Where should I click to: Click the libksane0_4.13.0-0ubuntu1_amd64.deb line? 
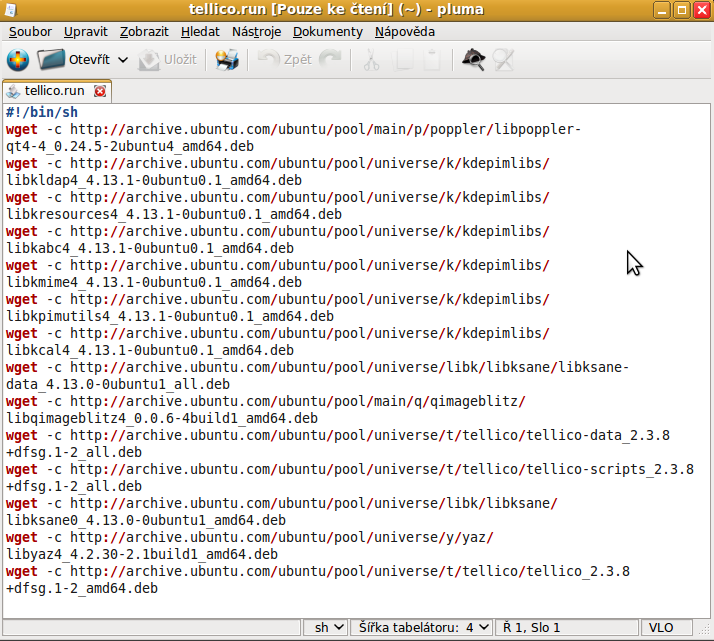(x=146, y=520)
